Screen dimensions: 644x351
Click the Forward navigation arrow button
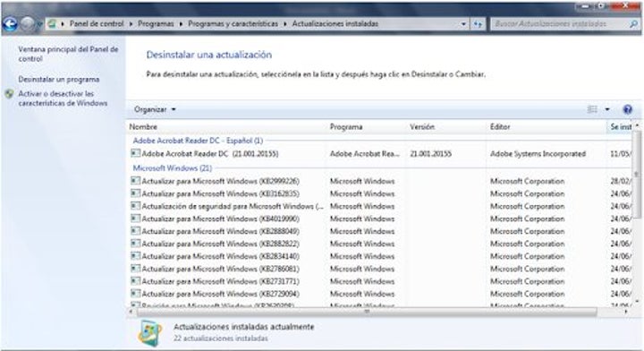tap(28, 24)
